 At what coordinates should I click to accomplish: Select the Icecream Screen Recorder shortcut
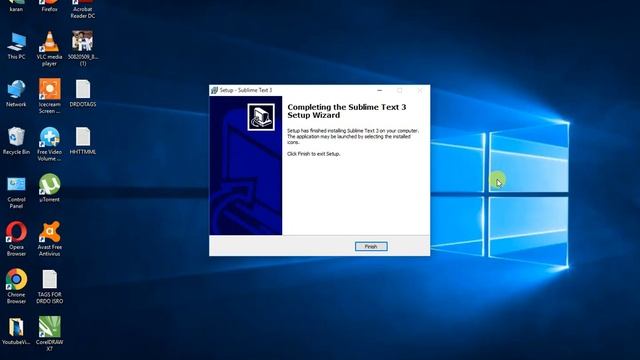(49, 96)
